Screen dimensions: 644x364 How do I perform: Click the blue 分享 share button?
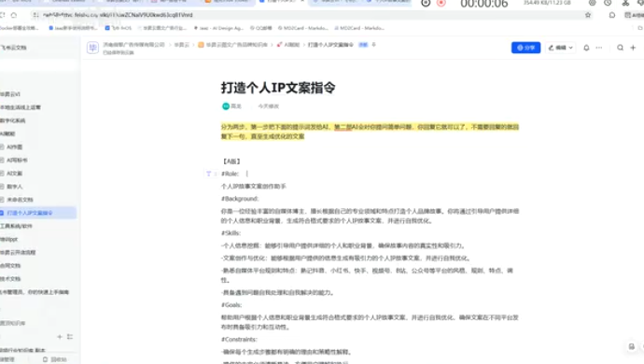tap(525, 48)
